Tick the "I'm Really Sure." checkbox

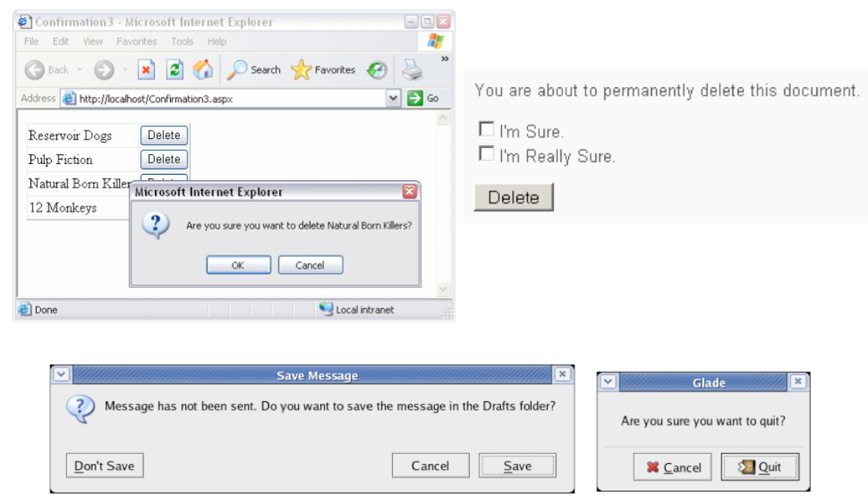tap(485, 154)
